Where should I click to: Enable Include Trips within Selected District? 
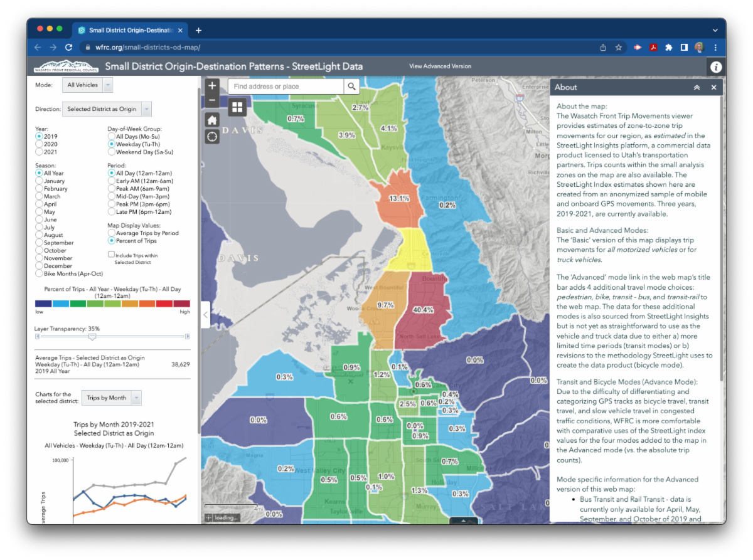111,255
